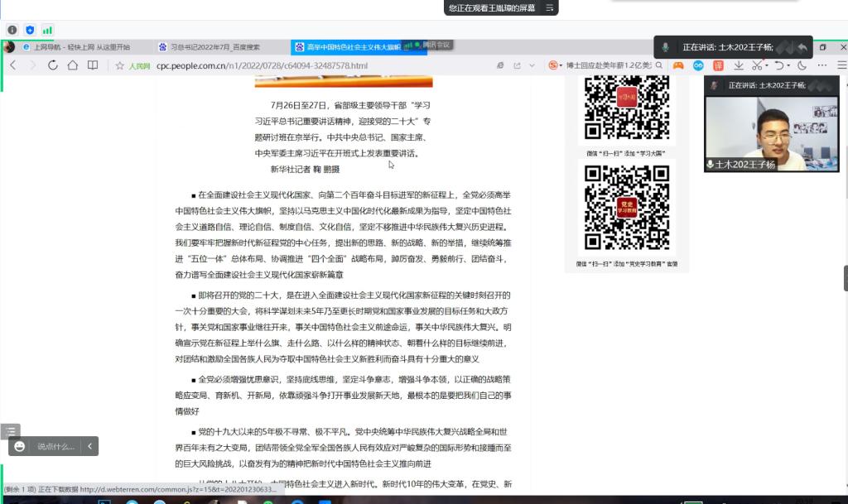Click the meeting info icon at top-left
The image size is (848, 504).
tap(12, 30)
